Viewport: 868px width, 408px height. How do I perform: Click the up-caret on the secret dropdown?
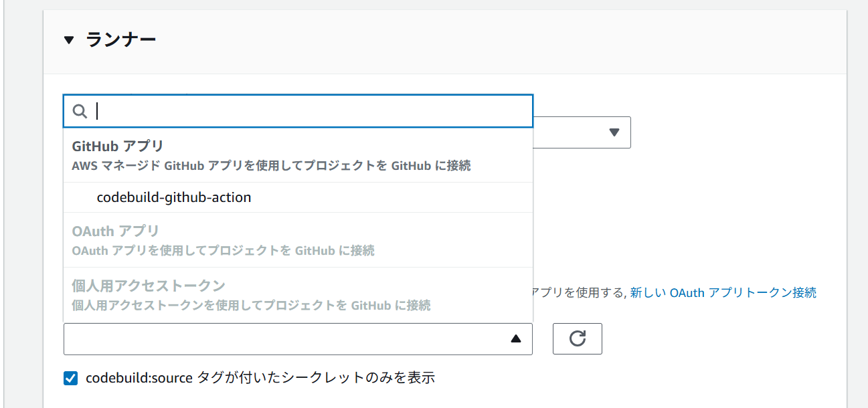tap(515, 339)
